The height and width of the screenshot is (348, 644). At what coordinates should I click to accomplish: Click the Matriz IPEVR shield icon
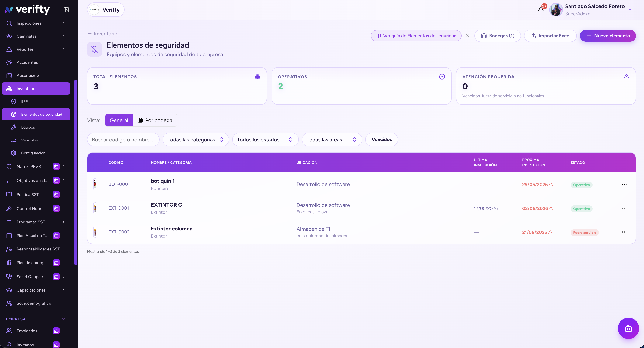point(9,166)
